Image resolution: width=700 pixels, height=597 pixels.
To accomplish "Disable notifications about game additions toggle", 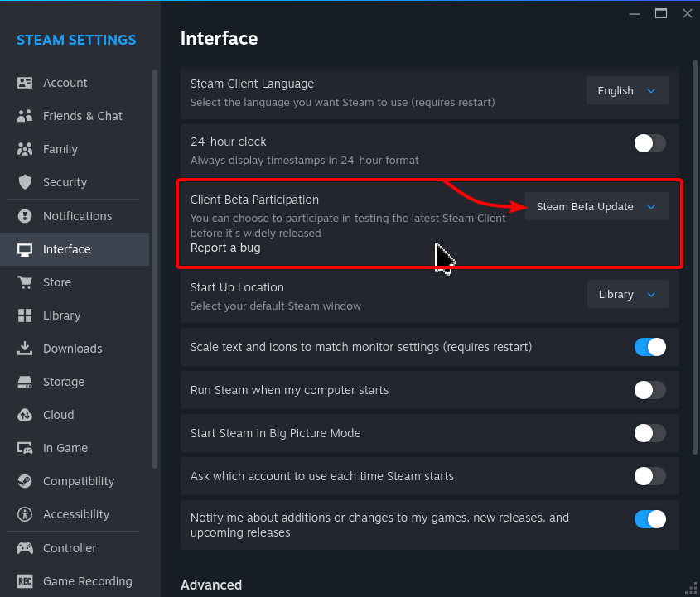I will (650, 519).
